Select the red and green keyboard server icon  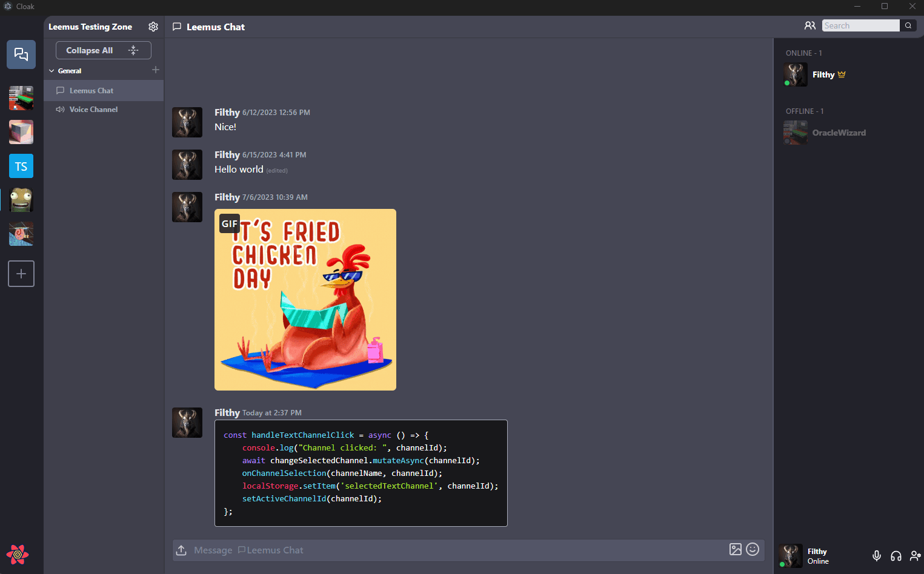click(x=21, y=98)
